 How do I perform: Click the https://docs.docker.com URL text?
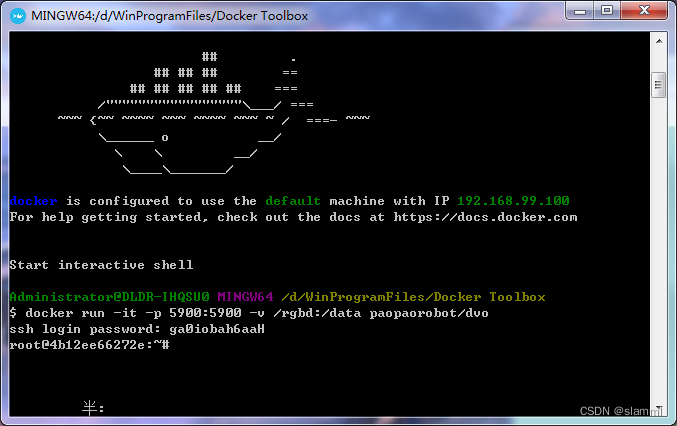[x=485, y=217]
